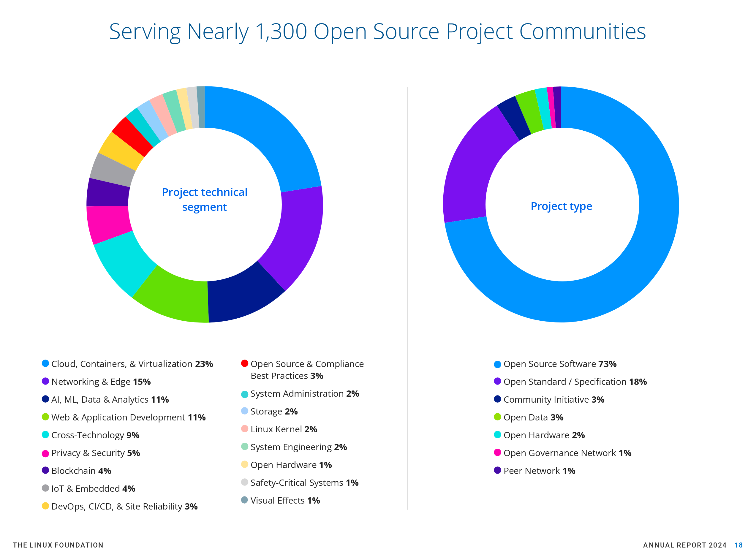This screenshot has width=748, height=560.
Task: Click the "Safety-Critical Systems 1%" legend label
Action: pyautogui.click(x=304, y=483)
